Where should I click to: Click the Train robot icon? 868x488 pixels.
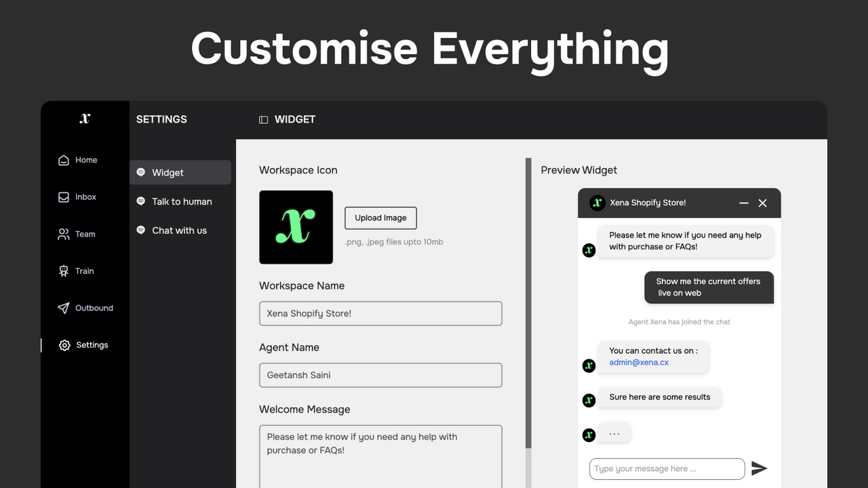(x=64, y=271)
